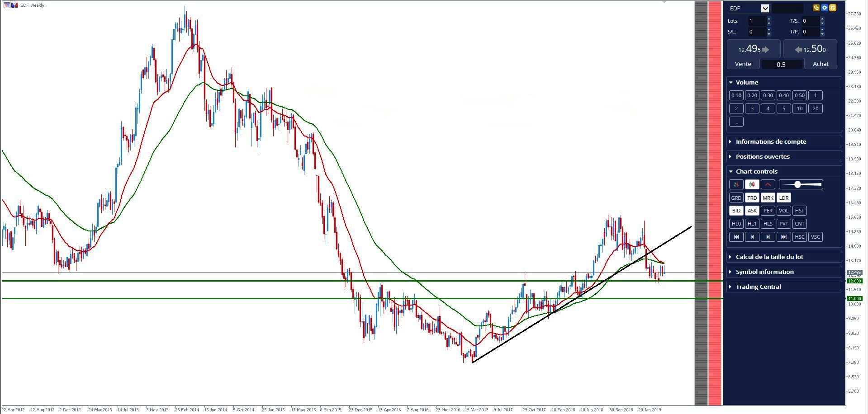
Task: Click the yellow overlapping windows icon
Action: tap(816, 8)
